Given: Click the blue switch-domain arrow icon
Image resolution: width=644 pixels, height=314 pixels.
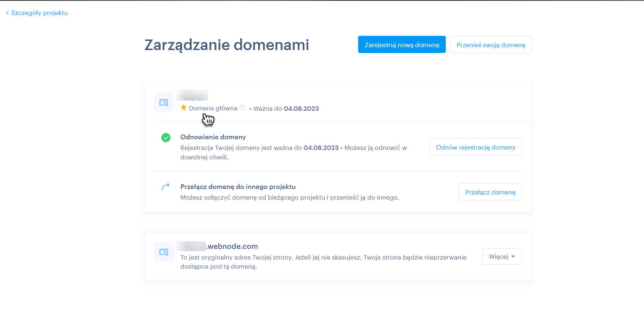Looking at the screenshot, I should 166,187.
